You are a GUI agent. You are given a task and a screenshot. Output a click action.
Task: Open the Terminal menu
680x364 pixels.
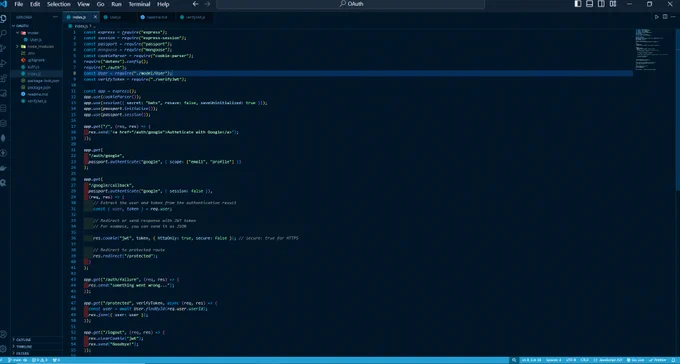139,4
